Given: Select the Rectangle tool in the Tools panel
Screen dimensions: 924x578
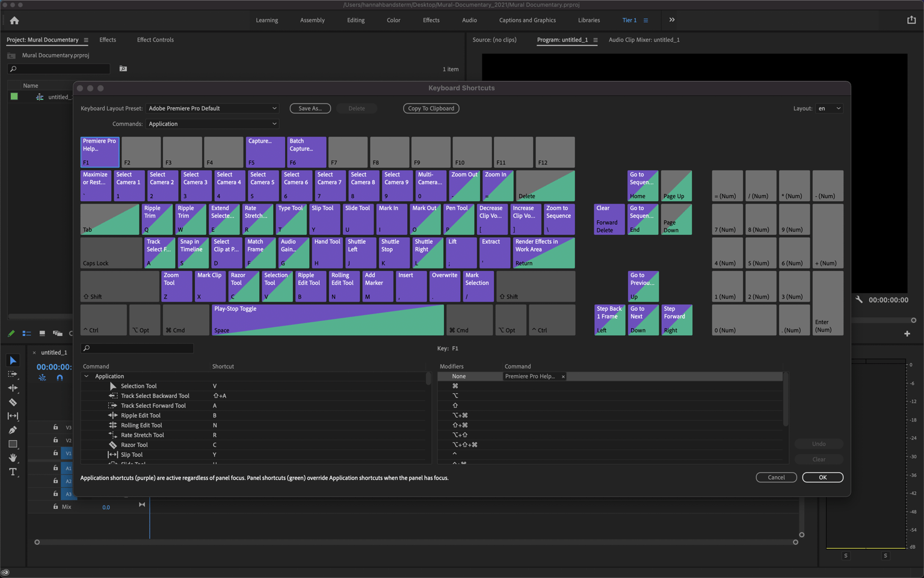Looking at the screenshot, I should (13, 444).
